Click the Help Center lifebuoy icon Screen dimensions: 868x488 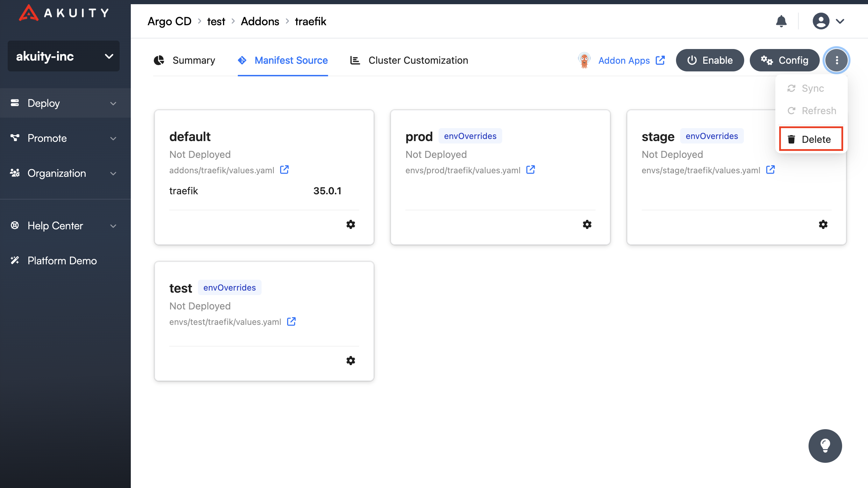point(15,225)
